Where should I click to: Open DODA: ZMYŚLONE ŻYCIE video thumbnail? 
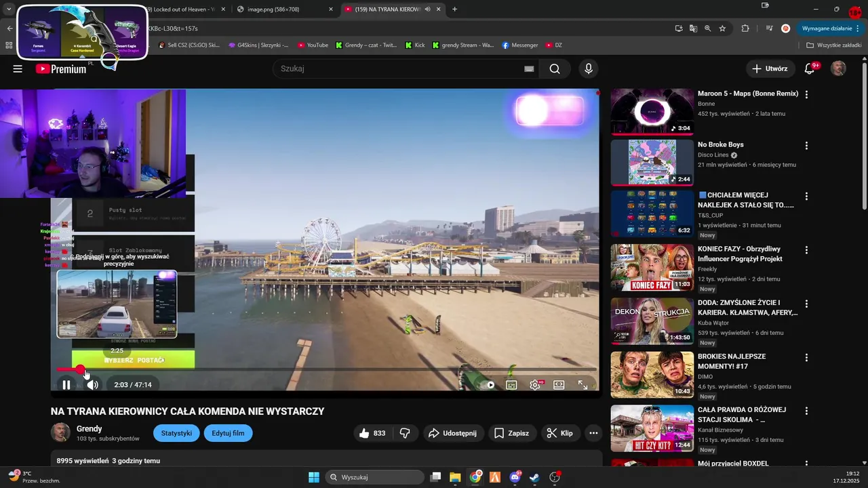(652, 321)
